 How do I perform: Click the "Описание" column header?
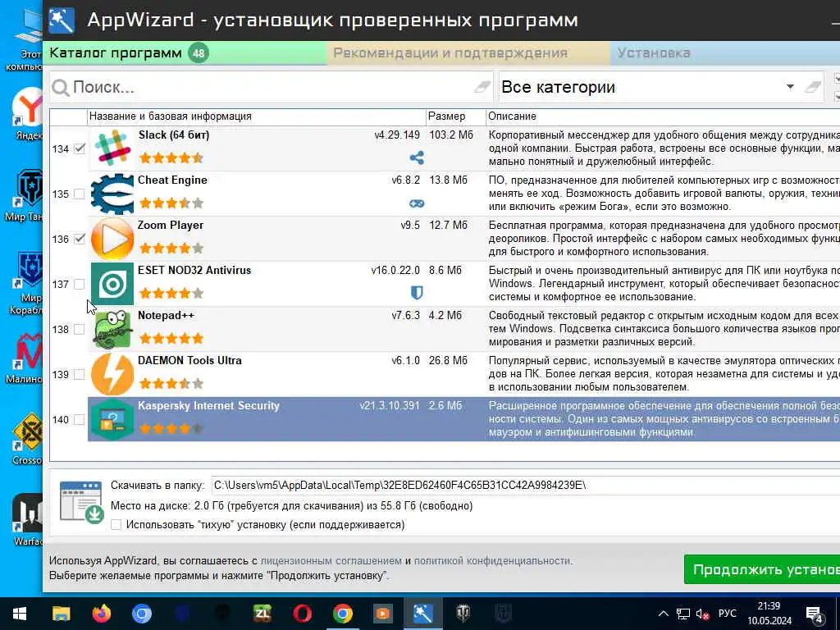663,116
